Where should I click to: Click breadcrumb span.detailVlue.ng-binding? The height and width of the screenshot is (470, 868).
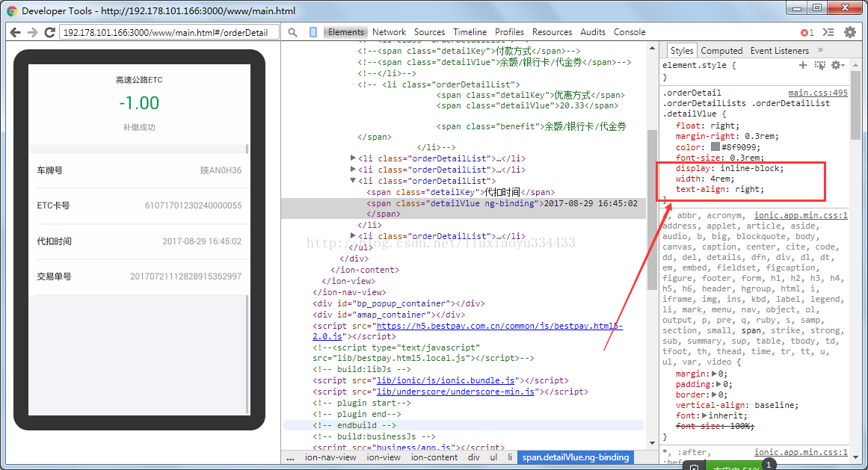coord(576,457)
